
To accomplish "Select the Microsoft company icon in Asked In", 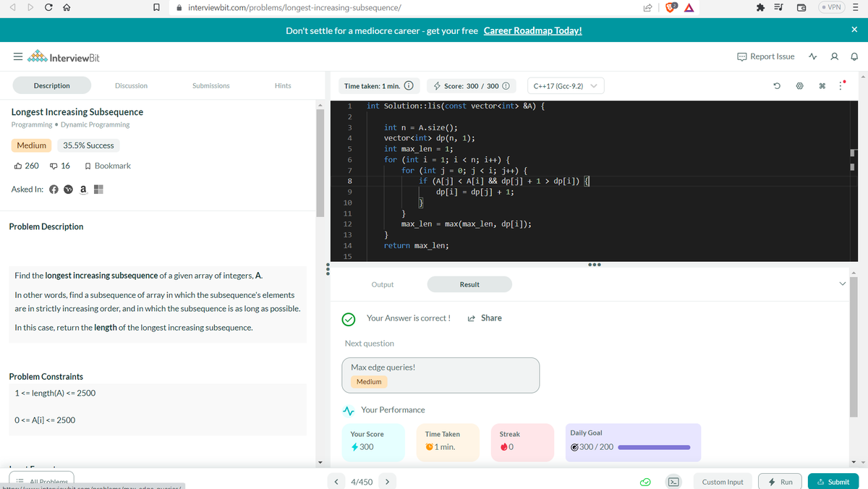I will point(98,190).
